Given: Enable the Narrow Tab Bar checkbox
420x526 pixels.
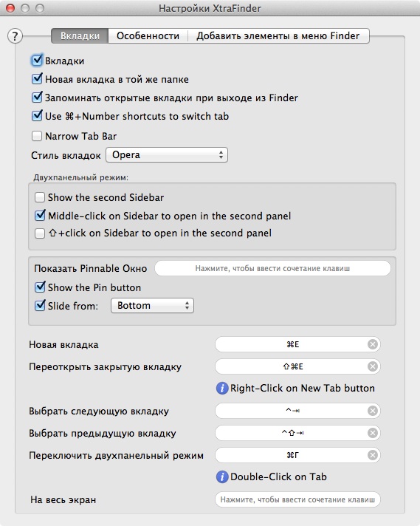Looking at the screenshot, I should [x=36, y=136].
